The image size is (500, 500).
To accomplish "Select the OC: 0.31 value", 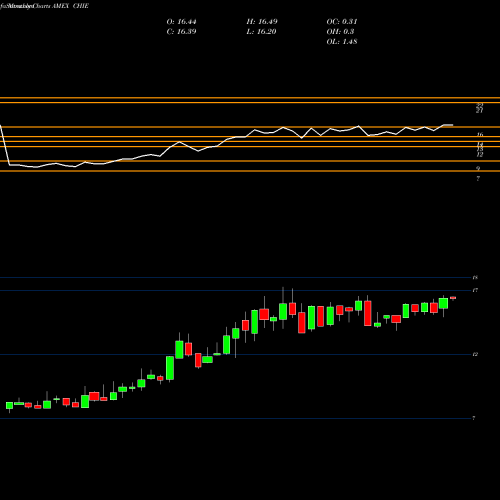I will tap(342, 22).
